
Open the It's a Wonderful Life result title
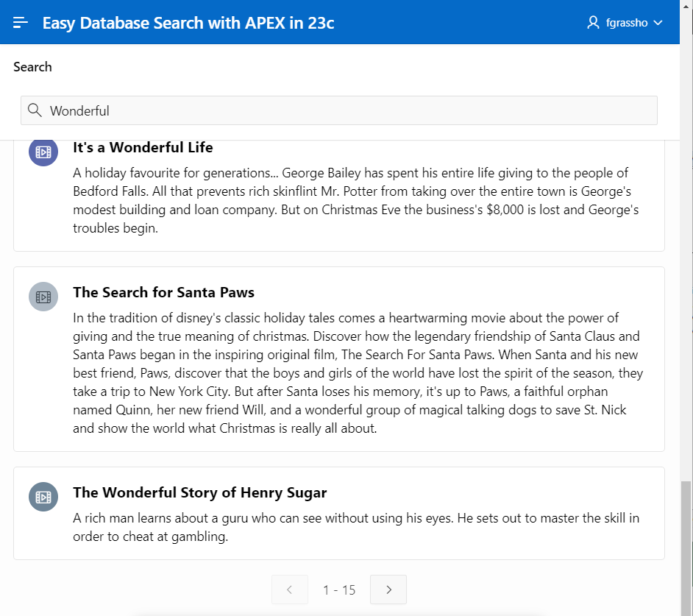[143, 147]
